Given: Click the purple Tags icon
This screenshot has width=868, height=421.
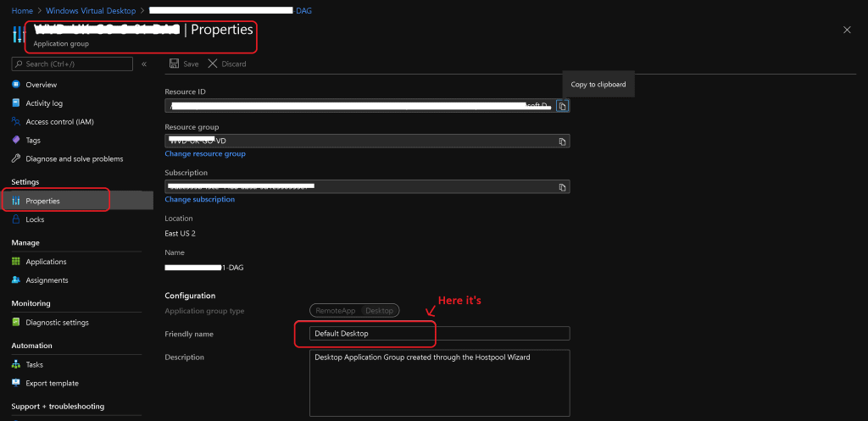Looking at the screenshot, I should 16,141.
